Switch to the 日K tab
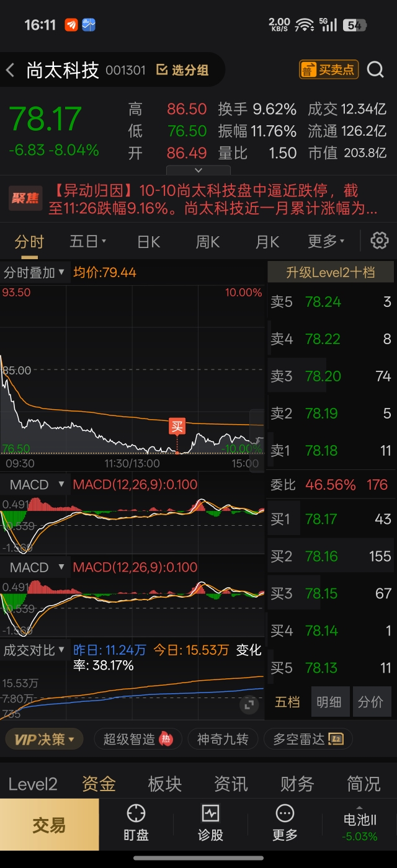Screen dimensions: 397x868 (x=149, y=241)
